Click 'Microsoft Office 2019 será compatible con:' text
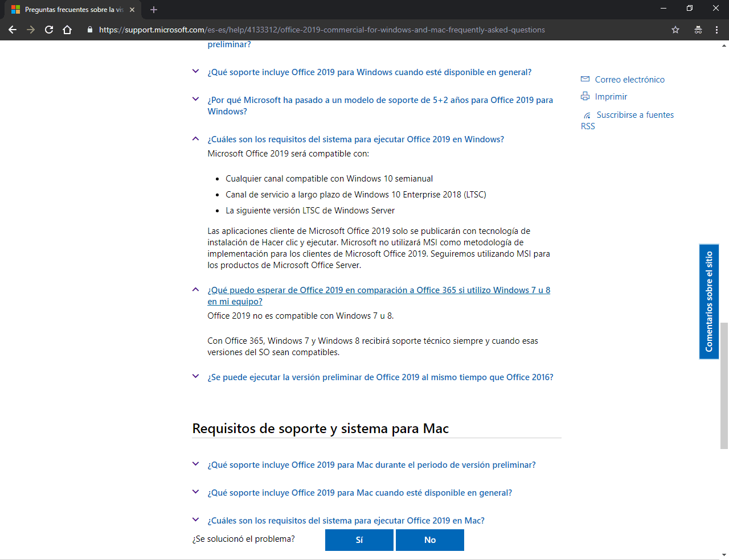 (x=288, y=154)
